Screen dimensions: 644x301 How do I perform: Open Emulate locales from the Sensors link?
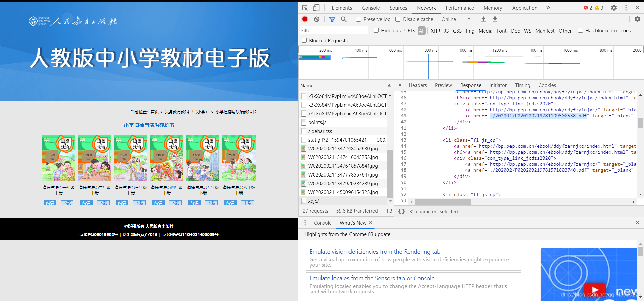pos(372,278)
